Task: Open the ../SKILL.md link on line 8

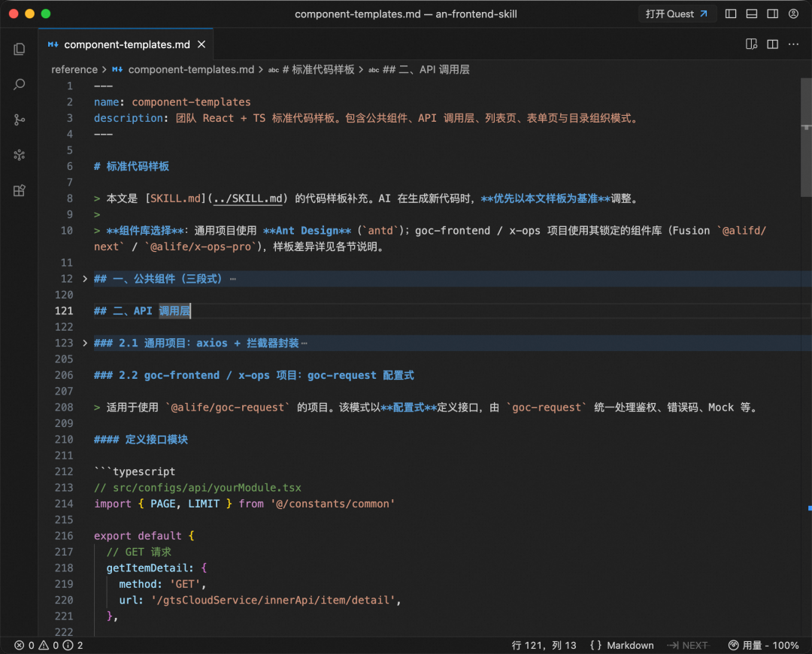Action: pyautogui.click(x=248, y=198)
